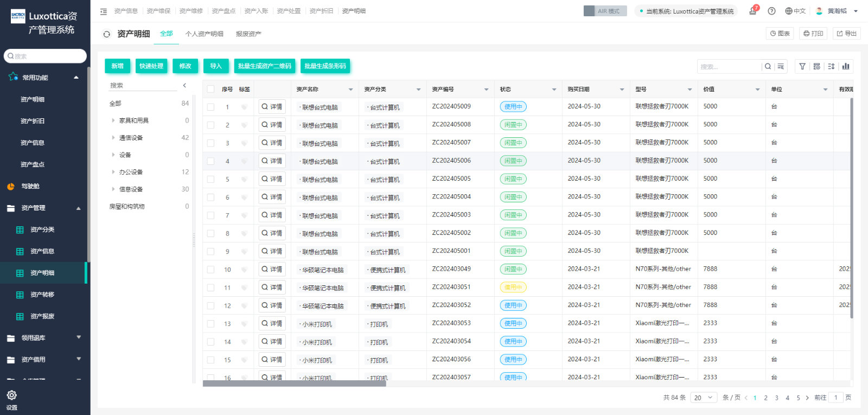
Task: Click the 导出 export button
Action: coord(847,34)
